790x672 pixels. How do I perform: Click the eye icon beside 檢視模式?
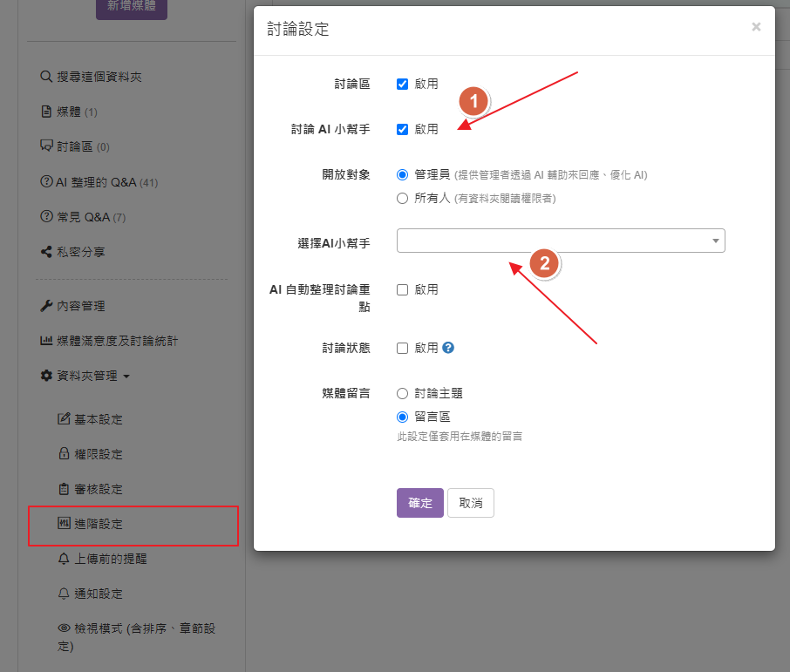pos(64,628)
